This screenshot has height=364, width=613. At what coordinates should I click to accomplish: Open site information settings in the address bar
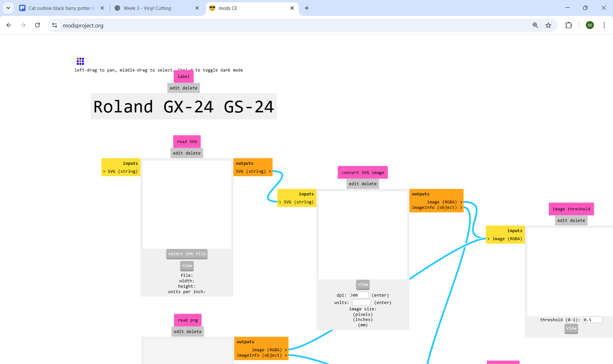tap(54, 25)
